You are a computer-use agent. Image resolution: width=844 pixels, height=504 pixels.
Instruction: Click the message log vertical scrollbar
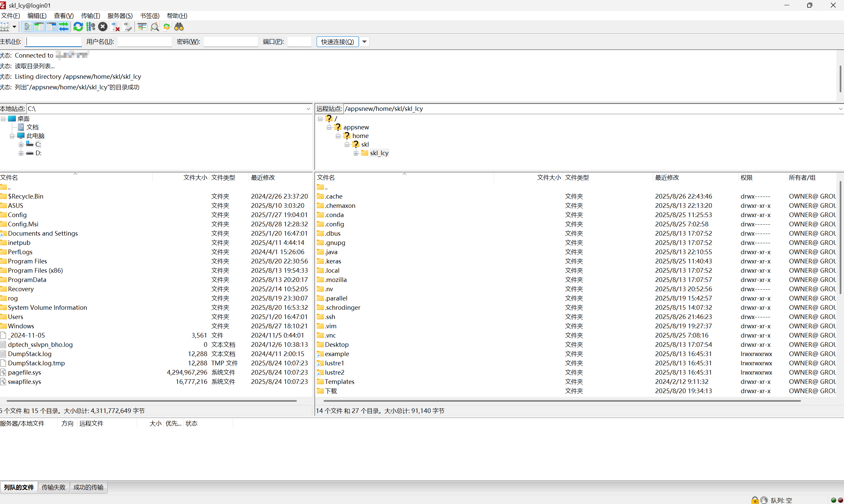840,79
